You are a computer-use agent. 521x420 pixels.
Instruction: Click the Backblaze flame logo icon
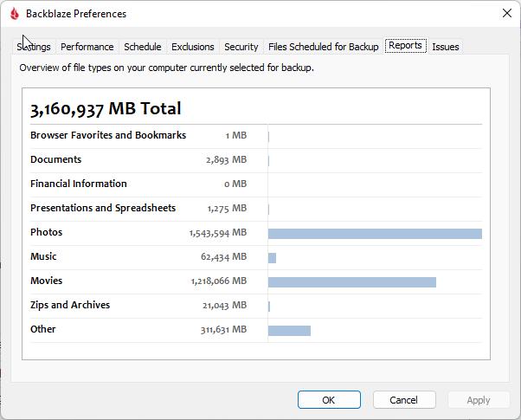tap(15, 14)
